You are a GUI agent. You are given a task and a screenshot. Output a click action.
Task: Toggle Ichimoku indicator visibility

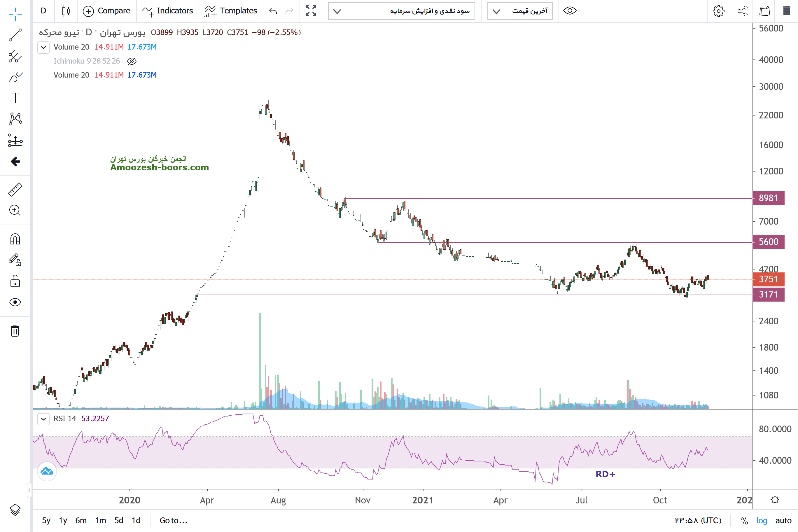click(132, 61)
